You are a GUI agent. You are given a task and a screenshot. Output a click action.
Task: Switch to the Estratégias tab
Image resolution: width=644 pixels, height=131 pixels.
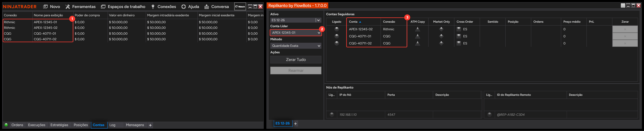[x=59, y=125]
